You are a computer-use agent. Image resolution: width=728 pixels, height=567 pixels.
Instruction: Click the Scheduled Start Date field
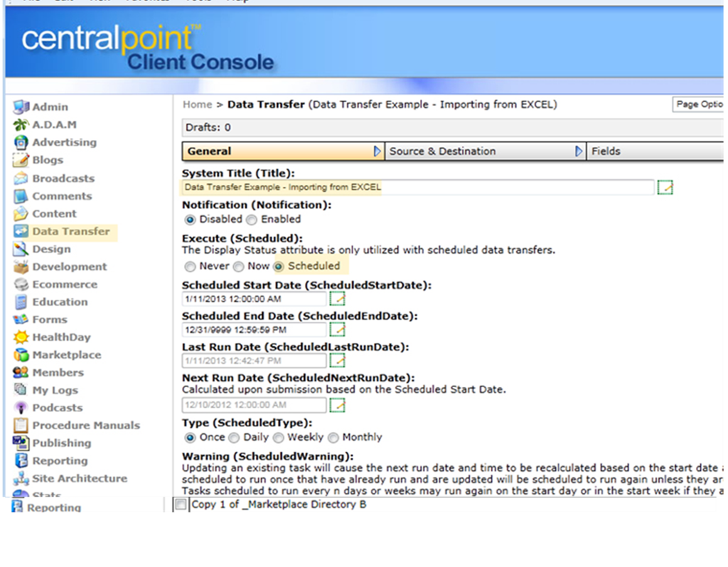click(x=254, y=299)
